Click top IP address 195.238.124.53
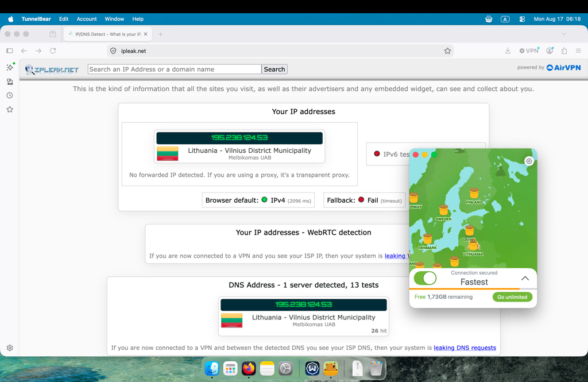 pyautogui.click(x=239, y=138)
